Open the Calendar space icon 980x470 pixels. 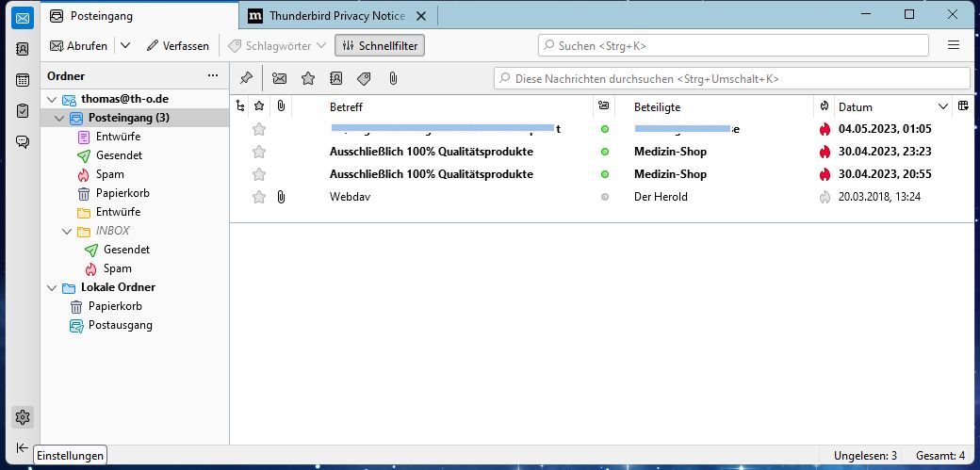23,80
